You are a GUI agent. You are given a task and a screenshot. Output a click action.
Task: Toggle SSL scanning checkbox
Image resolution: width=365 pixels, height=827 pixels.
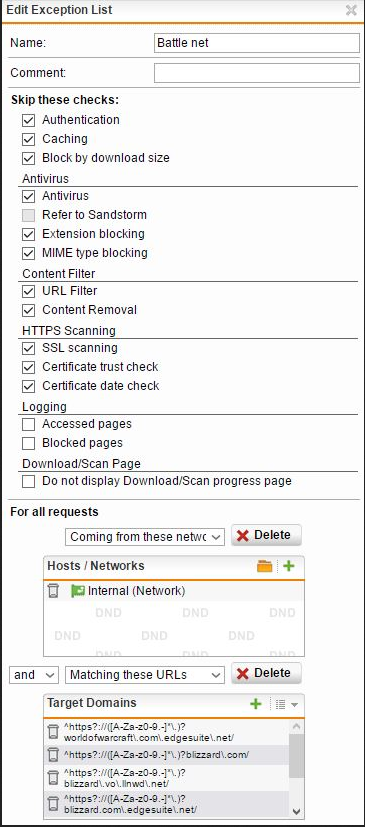coord(28,348)
